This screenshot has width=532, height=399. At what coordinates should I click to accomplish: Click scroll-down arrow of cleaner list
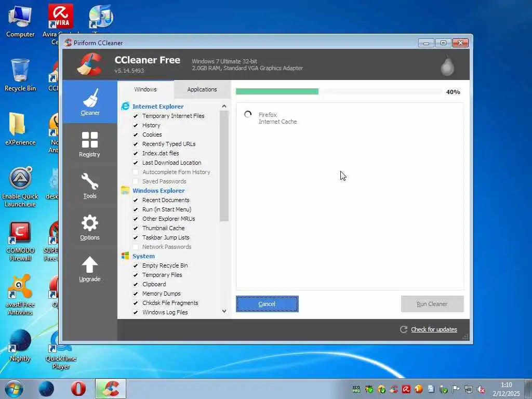(x=224, y=311)
